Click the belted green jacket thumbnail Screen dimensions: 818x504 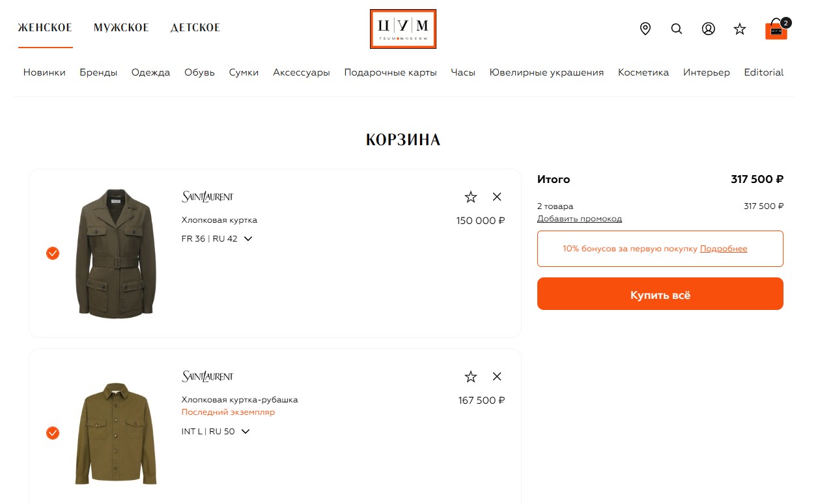click(x=117, y=253)
